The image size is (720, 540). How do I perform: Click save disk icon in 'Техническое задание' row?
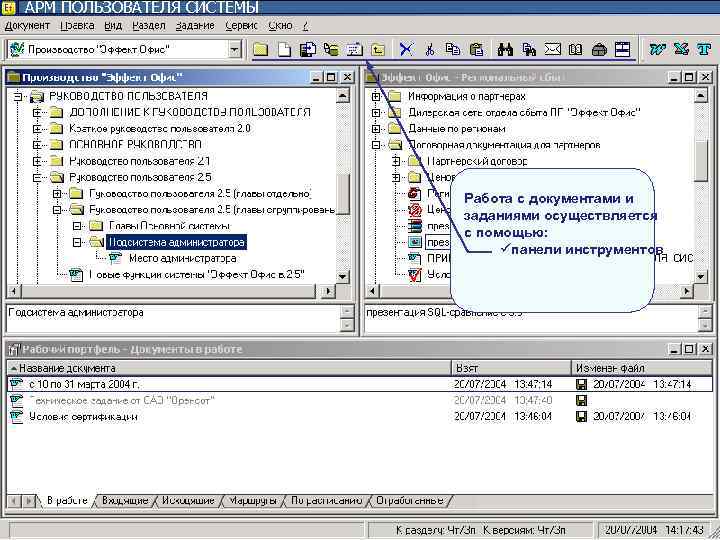click(581, 400)
